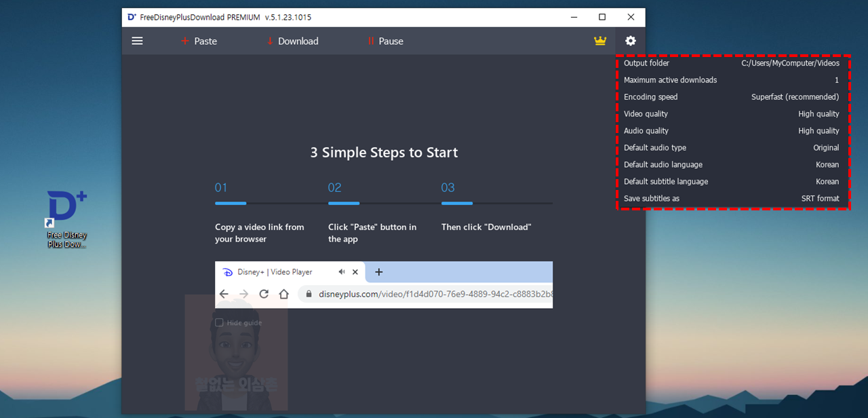Click the Free Disney Plus Download desktop shortcut
Image resolution: width=868 pixels, height=418 pixels.
tap(67, 218)
